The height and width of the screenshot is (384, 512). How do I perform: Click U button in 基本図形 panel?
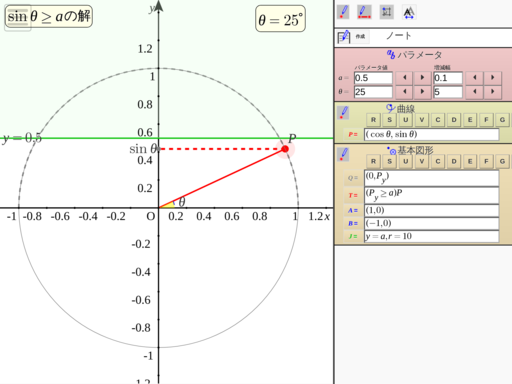tap(406, 162)
